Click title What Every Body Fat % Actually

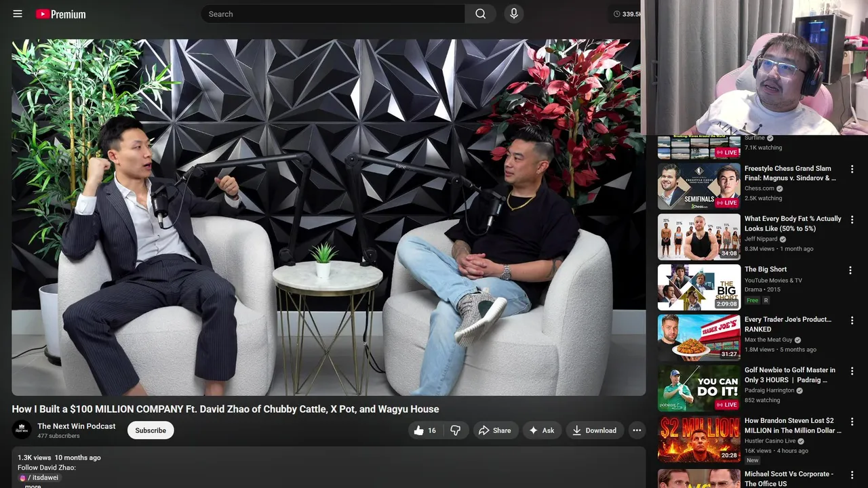coord(793,224)
